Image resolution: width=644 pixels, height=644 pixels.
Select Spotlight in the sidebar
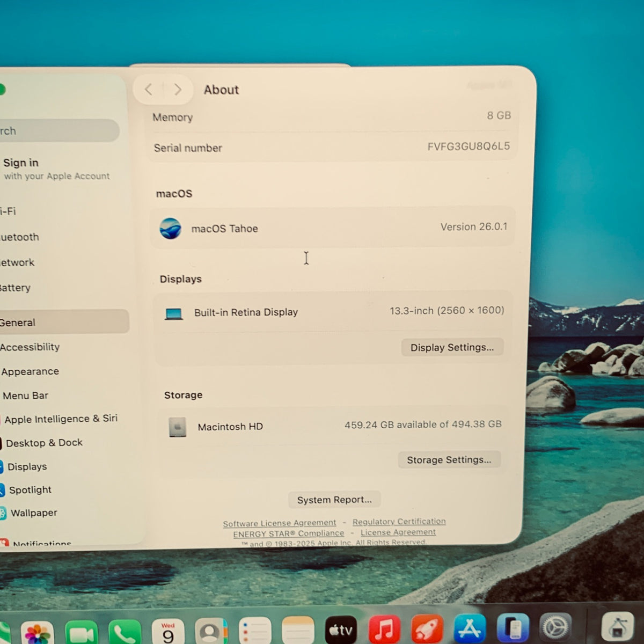(30, 489)
